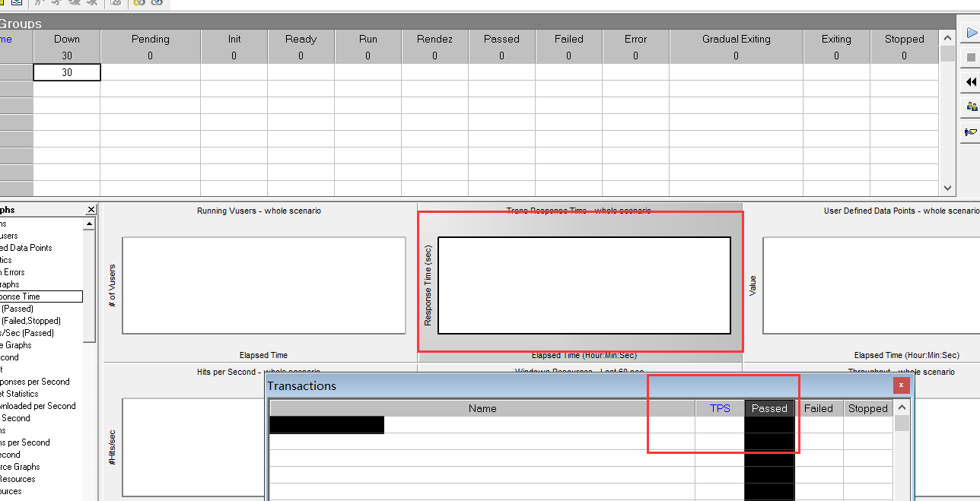
Task: Click the Start Scenario play button
Action: pos(971,33)
